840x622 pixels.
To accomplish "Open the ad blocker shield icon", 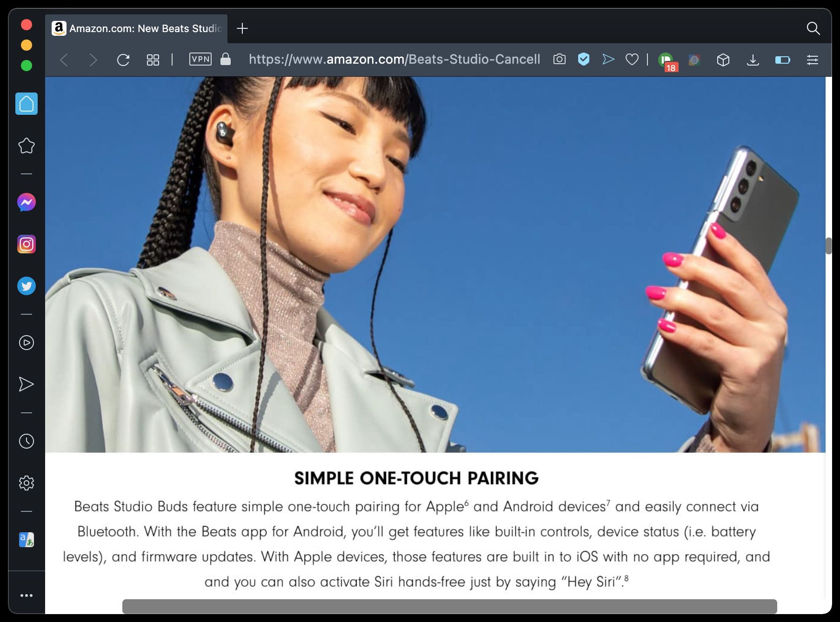I will pyautogui.click(x=584, y=59).
